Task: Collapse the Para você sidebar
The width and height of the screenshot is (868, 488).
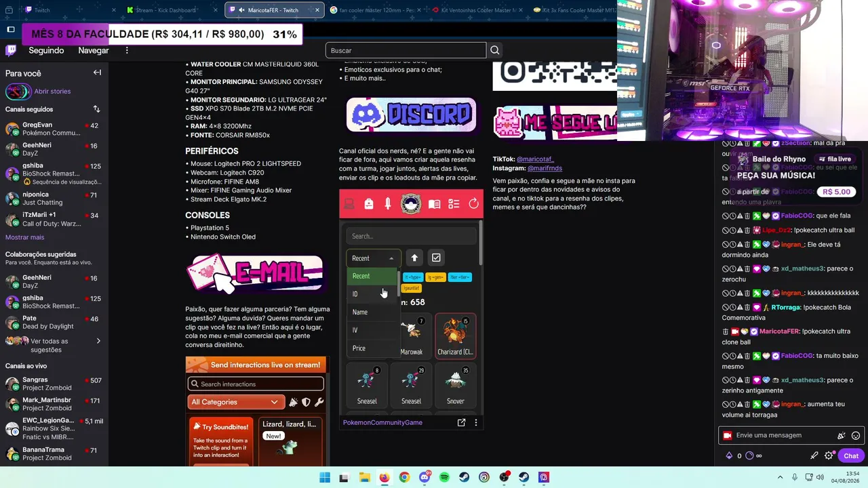Action: (x=97, y=73)
